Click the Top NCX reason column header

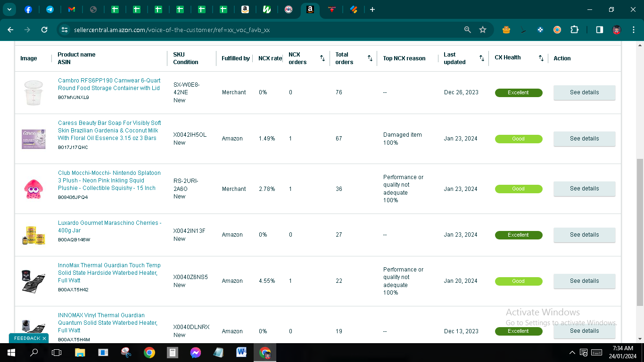pos(404,58)
